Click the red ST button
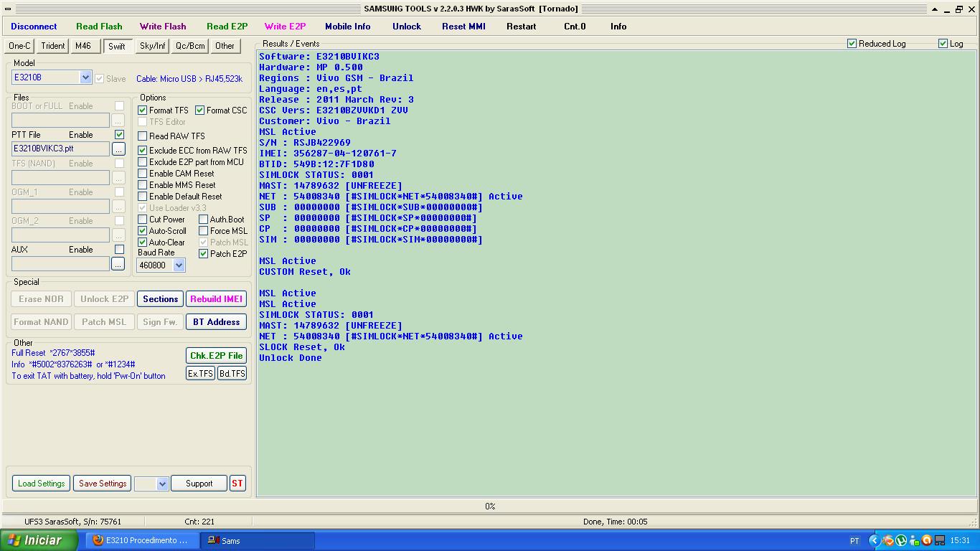980x551 pixels. [237, 484]
